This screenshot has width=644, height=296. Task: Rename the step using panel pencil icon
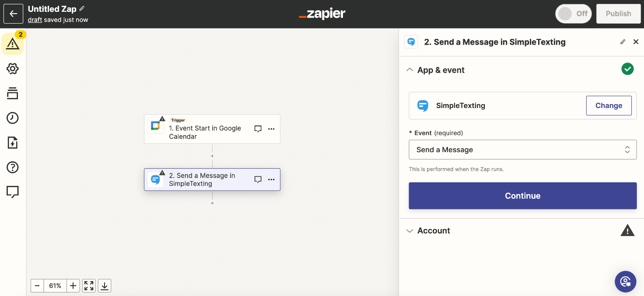coord(623,42)
